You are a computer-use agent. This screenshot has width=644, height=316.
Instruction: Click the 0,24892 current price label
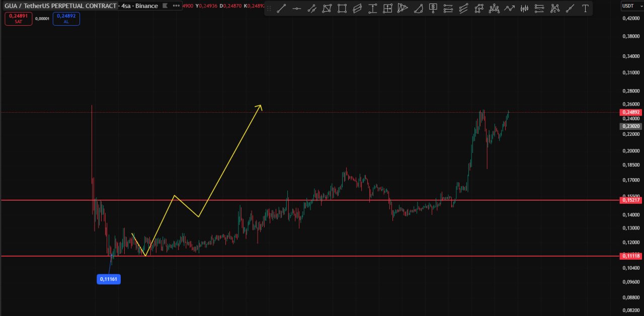pos(631,112)
